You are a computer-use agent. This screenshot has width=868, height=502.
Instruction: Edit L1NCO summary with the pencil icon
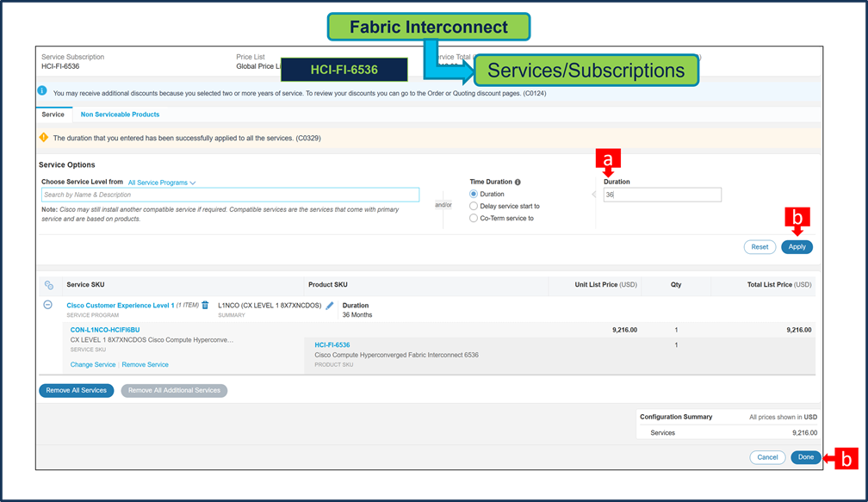329,306
